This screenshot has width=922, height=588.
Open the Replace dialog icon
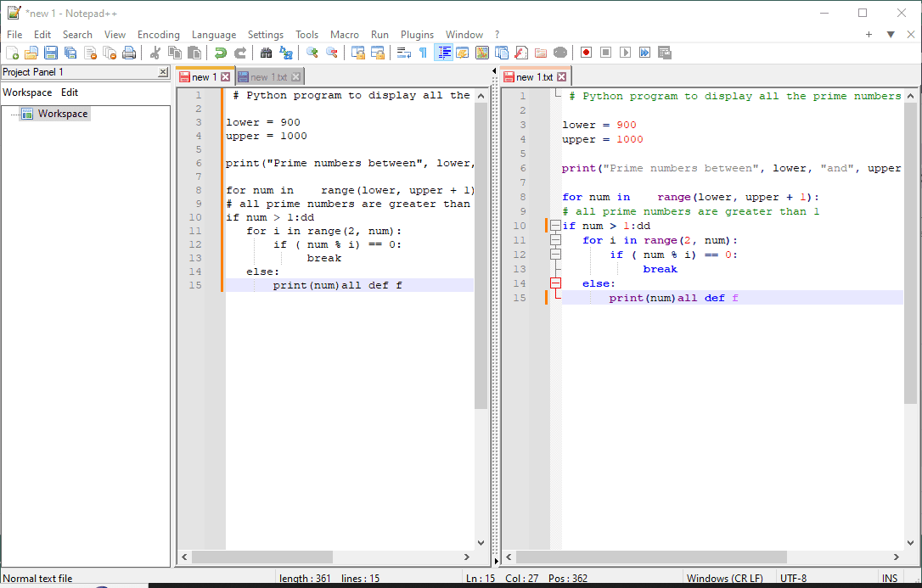(286, 53)
